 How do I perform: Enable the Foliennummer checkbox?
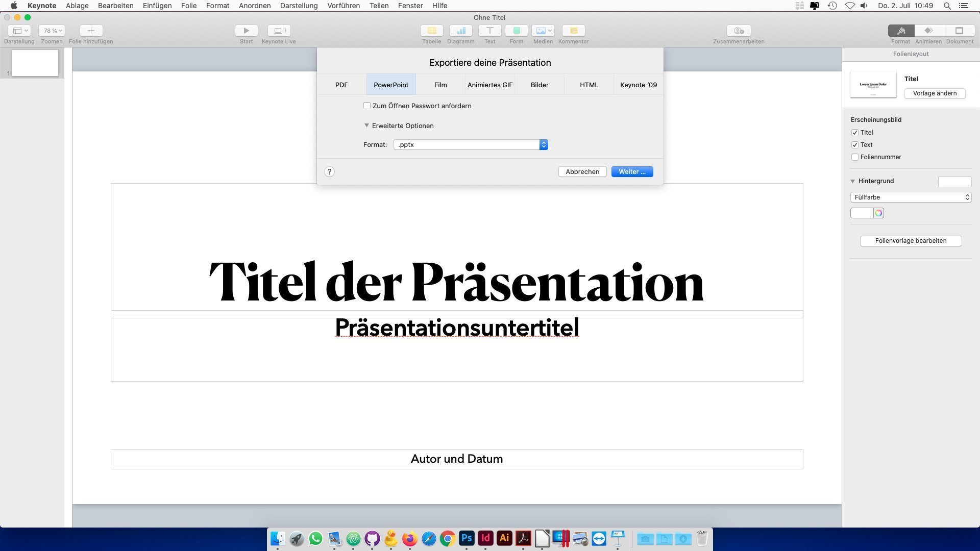[x=855, y=157]
